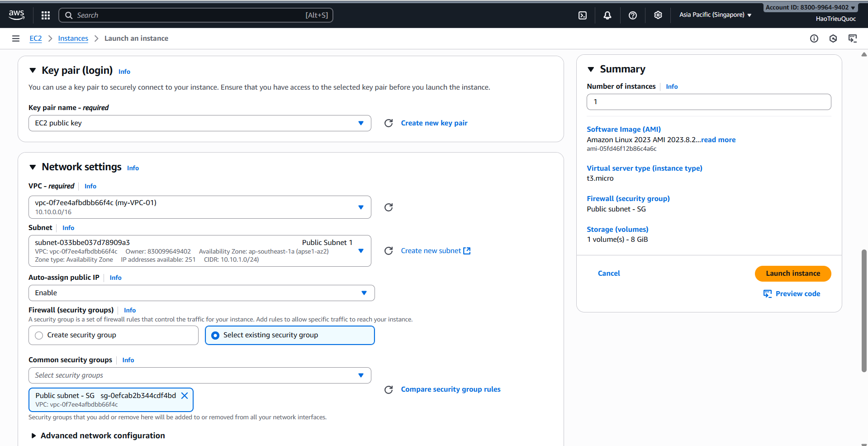The height and width of the screenshot is (446, 868).
Task: Click the Instances breadcrumb link
Action: tap(73, 38)
